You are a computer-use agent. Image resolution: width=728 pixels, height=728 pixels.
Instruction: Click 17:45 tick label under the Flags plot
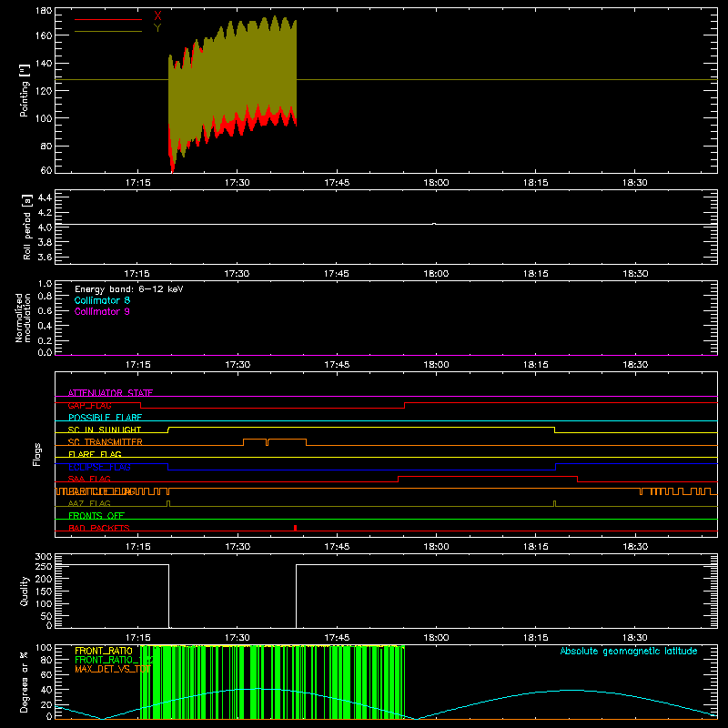coord(337,547)
